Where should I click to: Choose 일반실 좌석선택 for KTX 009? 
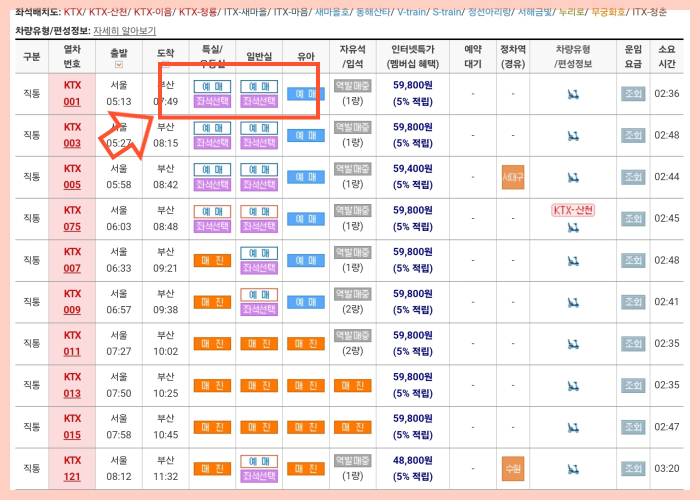(x=259, y=309)
